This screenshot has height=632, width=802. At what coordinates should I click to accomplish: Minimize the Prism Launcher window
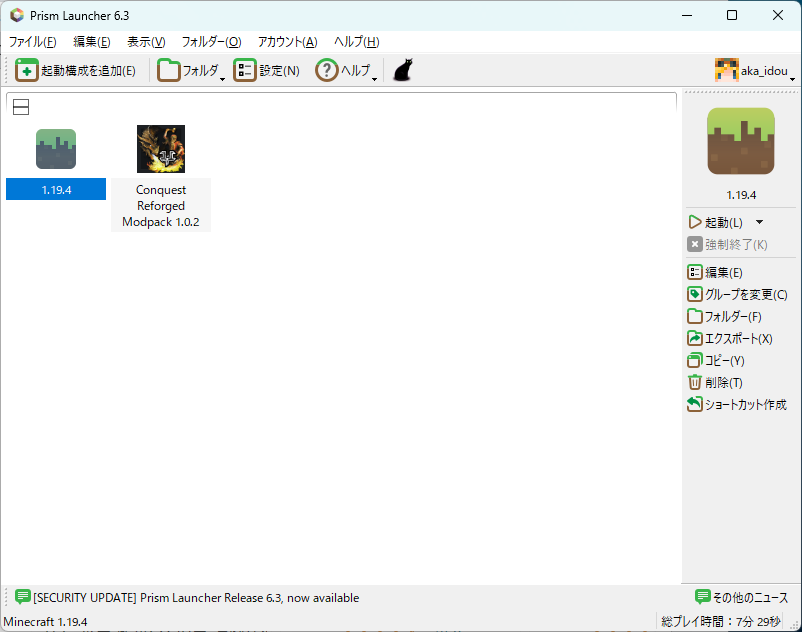pyautogui.click(x=687, y=15)
